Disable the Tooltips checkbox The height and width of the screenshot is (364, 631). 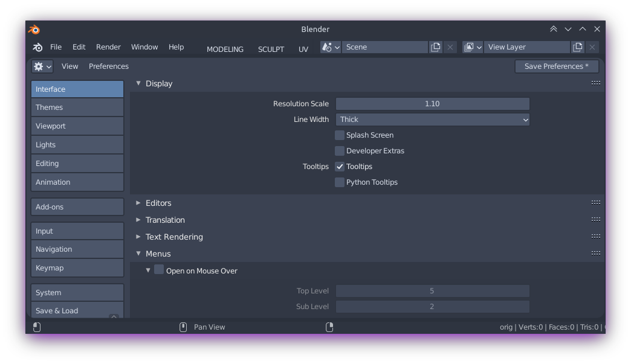(340, 167)
